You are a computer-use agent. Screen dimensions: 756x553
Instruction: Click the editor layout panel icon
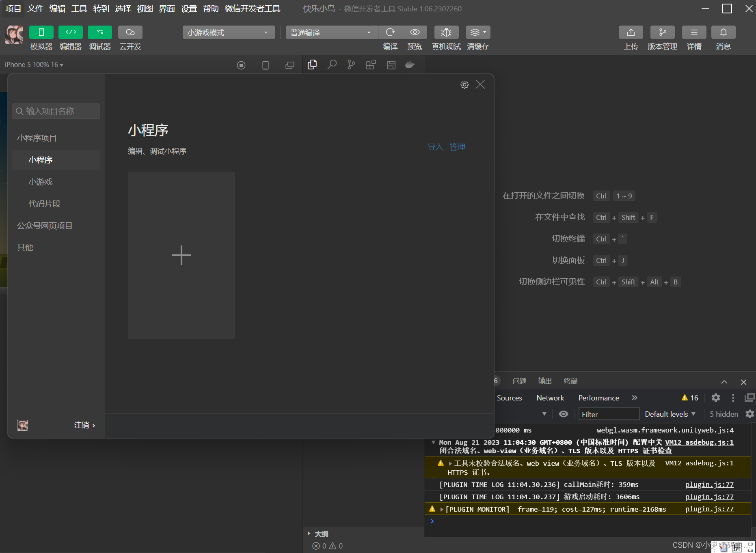(391, 65)
